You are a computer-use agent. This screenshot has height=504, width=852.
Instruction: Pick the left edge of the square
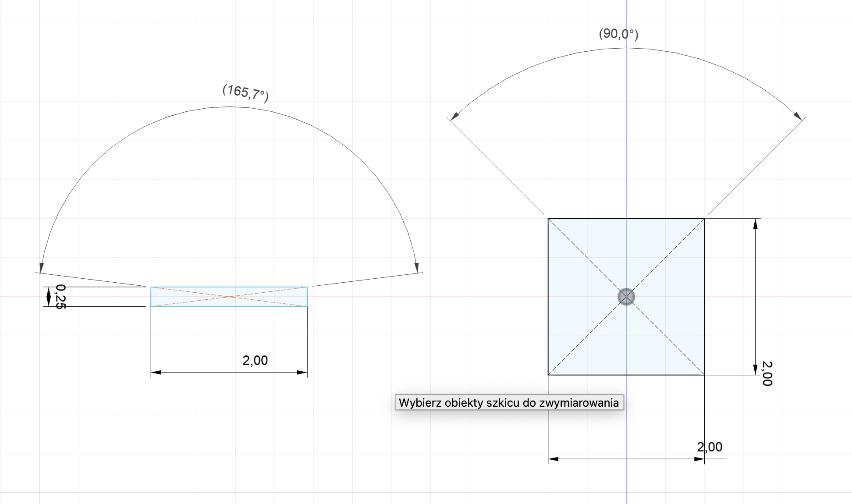[548, 263]
